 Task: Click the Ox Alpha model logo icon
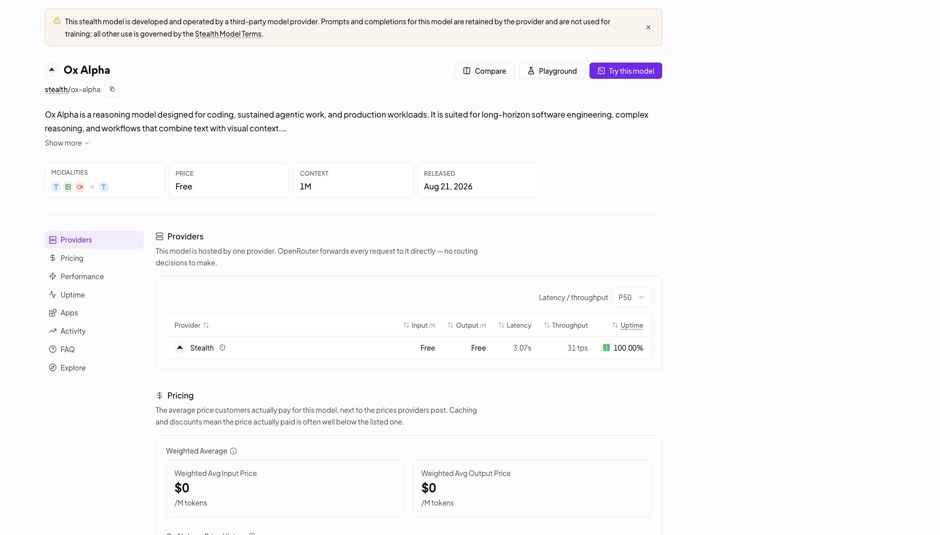tap(52, 70)
